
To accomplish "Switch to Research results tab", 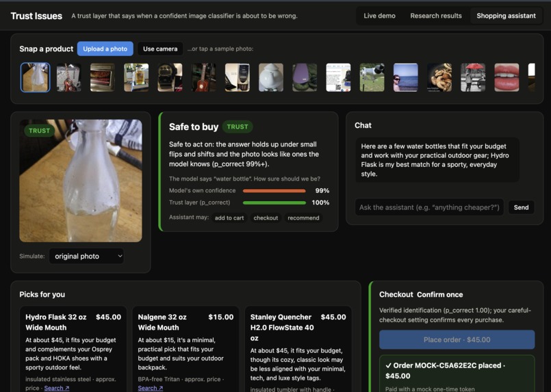I will (x=436, y=16).
